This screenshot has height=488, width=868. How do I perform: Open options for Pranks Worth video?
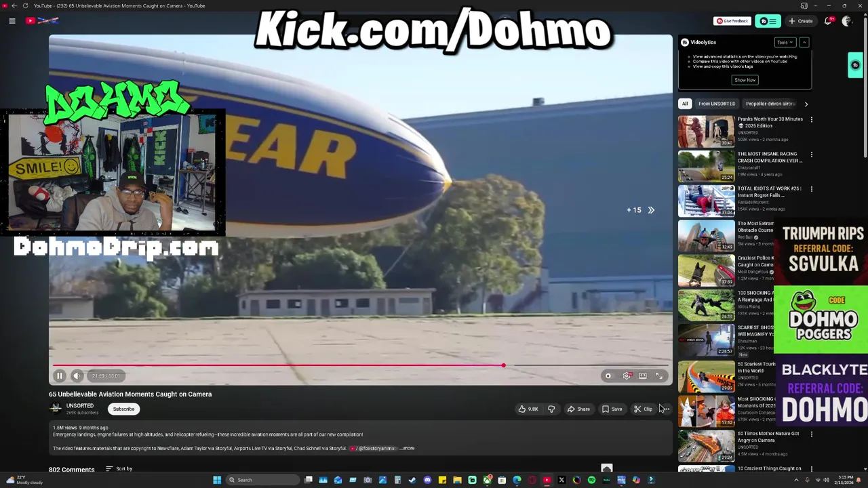pos(811,120)
